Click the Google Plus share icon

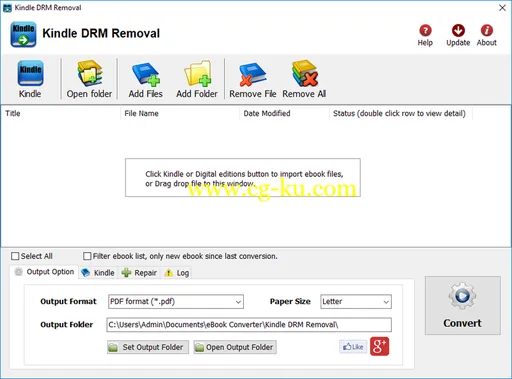pos(379,347)
